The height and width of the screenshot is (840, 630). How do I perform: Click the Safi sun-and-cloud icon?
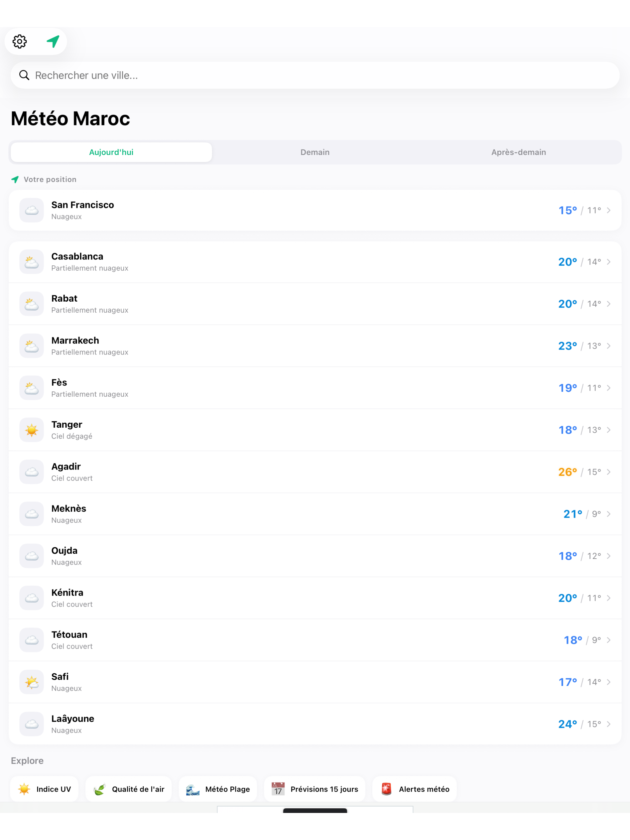(x=32, y=682)
